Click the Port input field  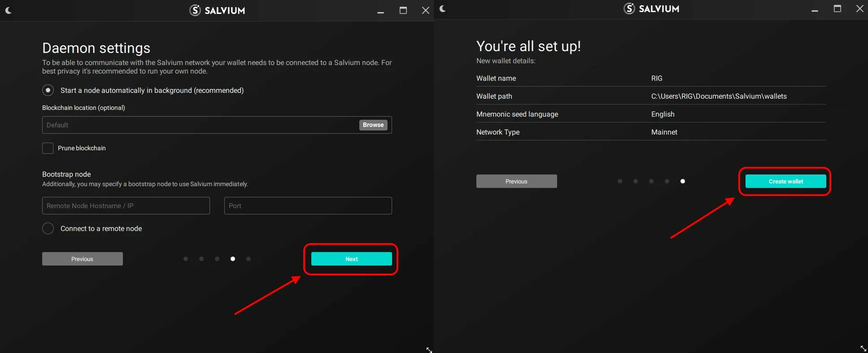pos(308,205)
